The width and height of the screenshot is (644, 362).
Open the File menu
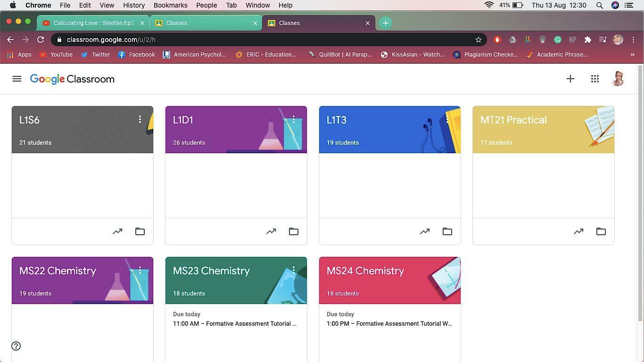pyautogui.click(x=65, y=5)
